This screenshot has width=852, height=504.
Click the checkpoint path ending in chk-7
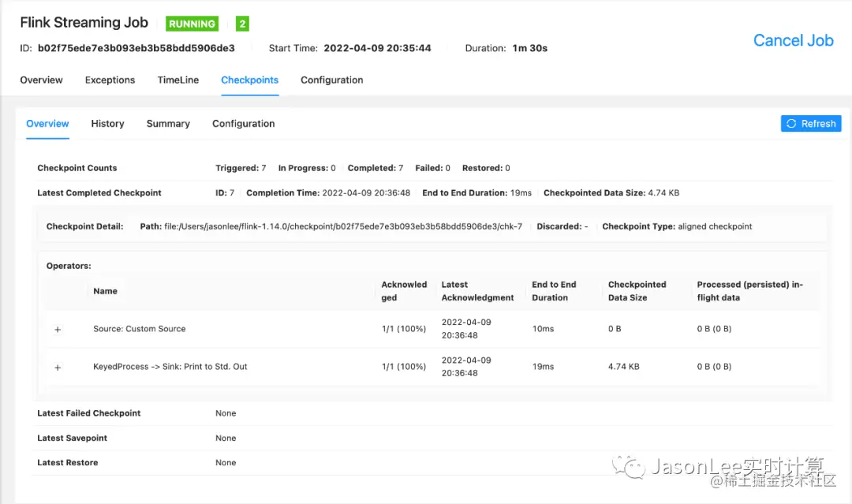343,226
